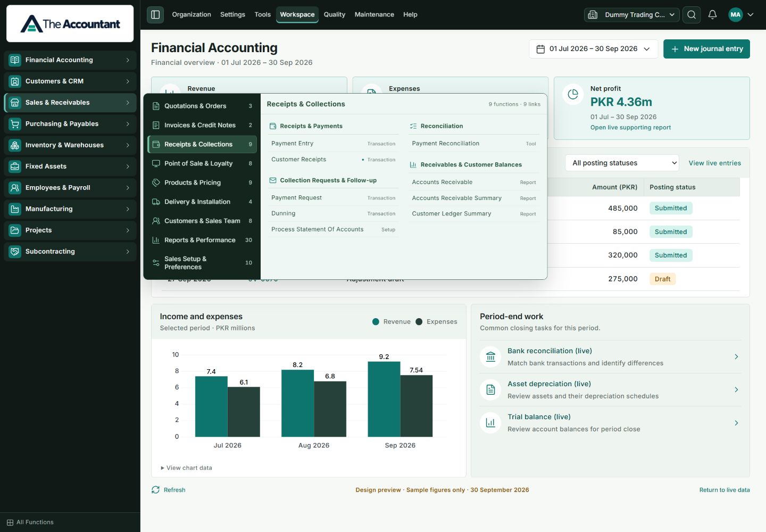Select Reports & Performance submenu item
This screenshot has width=766, height=532.
(x=202, y=240)
